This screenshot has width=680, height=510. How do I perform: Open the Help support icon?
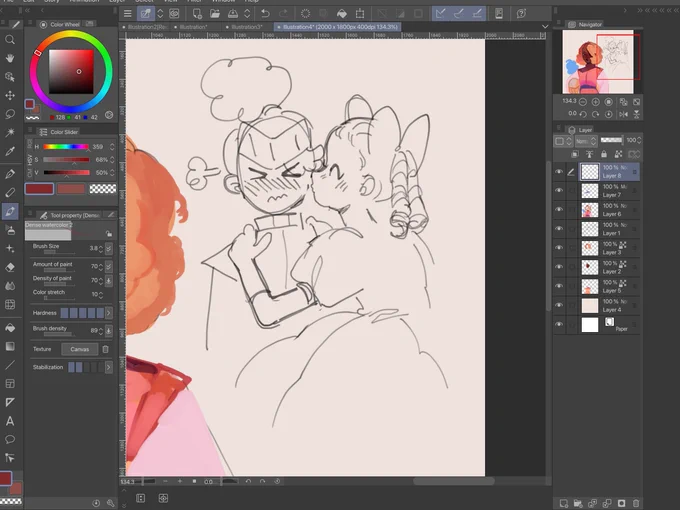click(521, 14)
